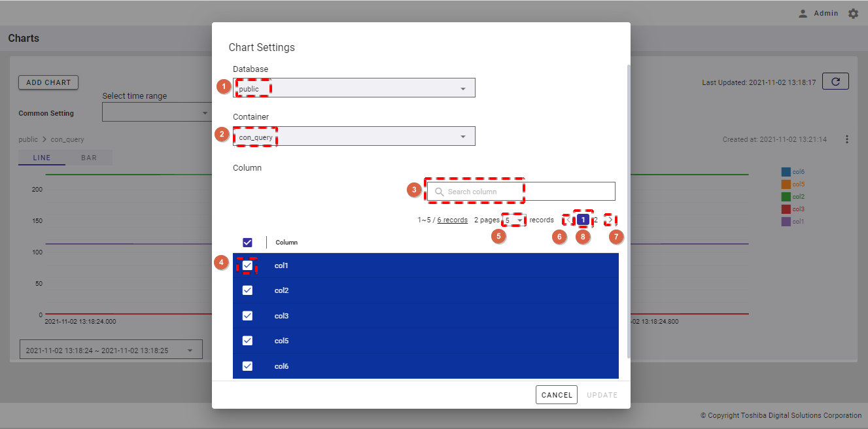The image size is (868, 429).
Task: Click the Admin user icon
Action: click(803, 13)
